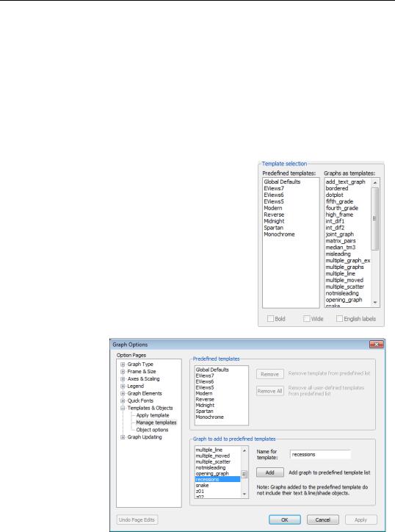Toggle the English labels checkbox
The image size is (395, 532).
pos(339,319)
